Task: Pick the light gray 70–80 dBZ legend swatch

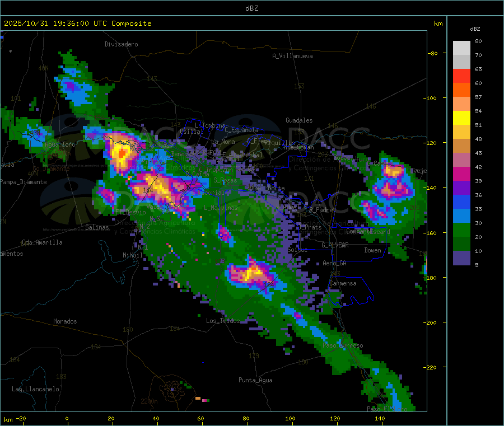Action: point(461,48)
